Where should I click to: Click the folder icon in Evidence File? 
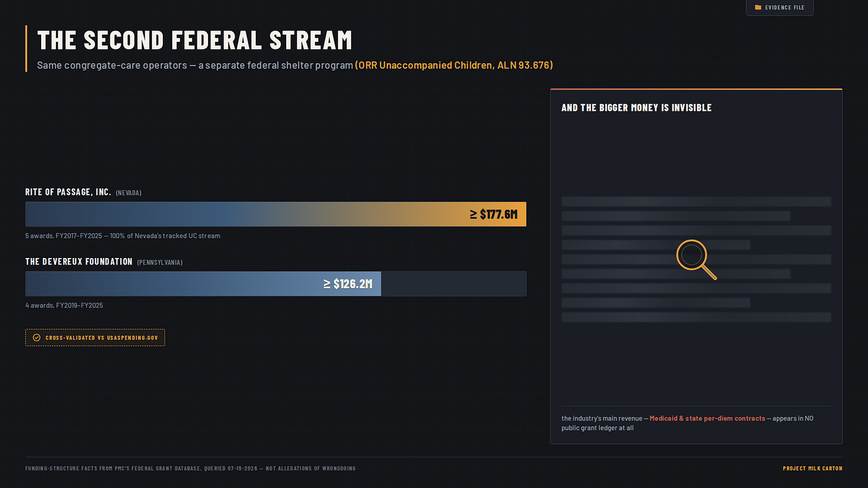(x=758, y=7)
